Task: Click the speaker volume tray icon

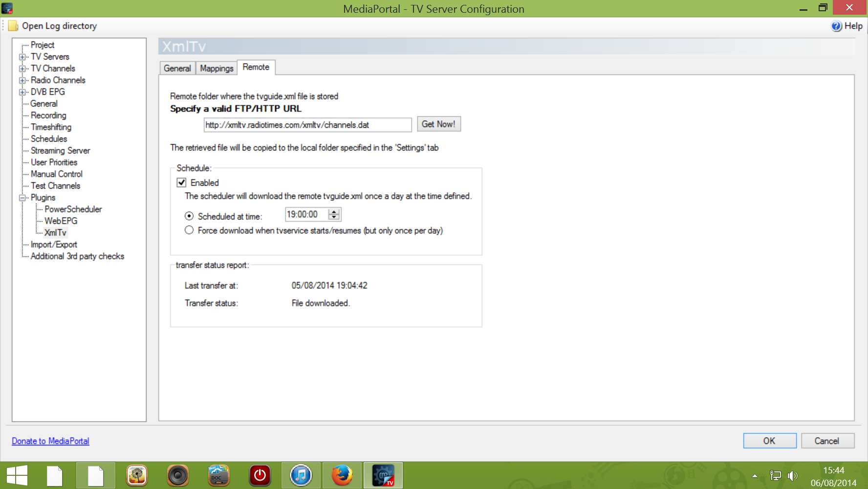Action: pos(792,475)
